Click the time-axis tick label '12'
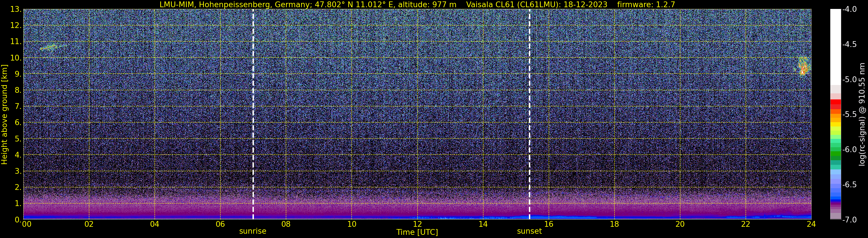 point(417,224)
